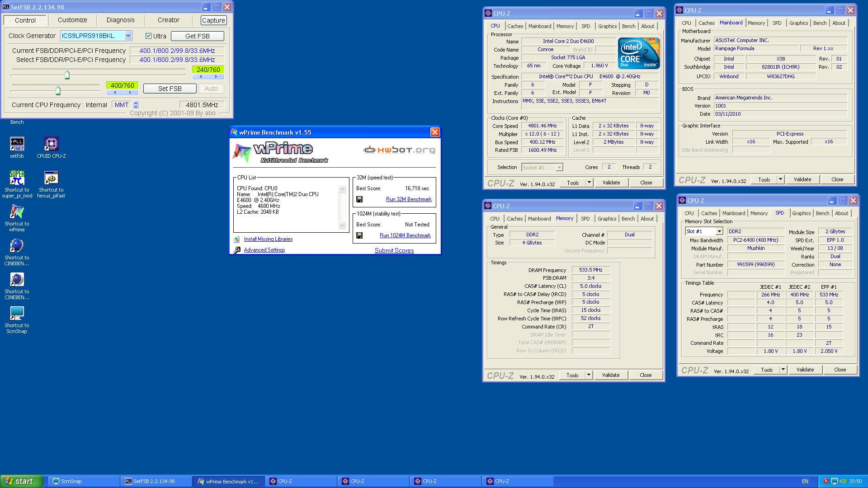The height and width of the screenshot is (488, 868).
Task: Click the MMT spinner arrows in SetFSB
Action: [x=136, y=105]
